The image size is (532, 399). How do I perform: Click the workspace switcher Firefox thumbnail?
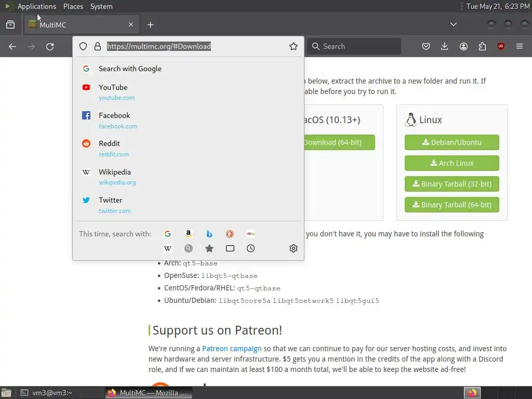click(x=472, y=393)
